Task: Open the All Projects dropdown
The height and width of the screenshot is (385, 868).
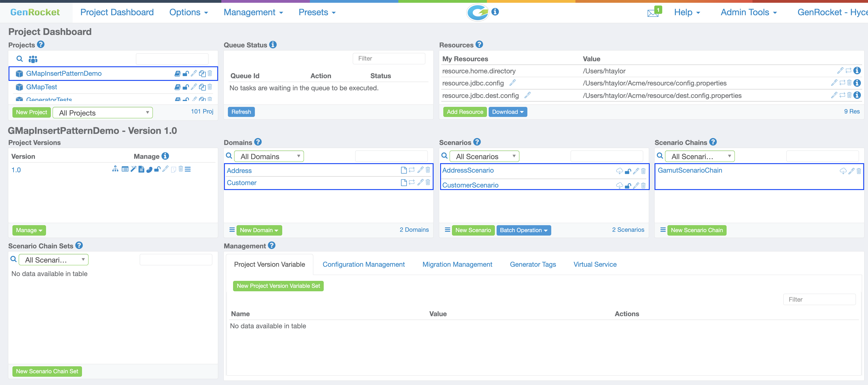Action: click(103, 113)
